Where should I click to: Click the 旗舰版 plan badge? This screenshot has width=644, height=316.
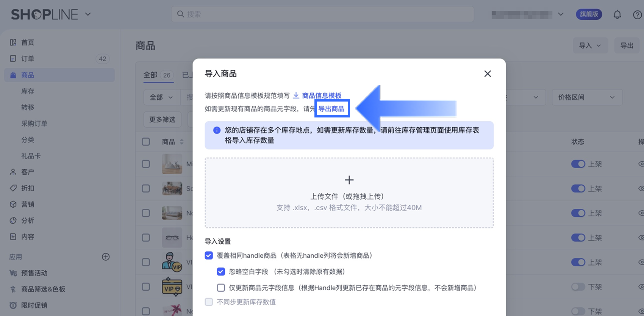pyautogui.click(x=589, y=14)
